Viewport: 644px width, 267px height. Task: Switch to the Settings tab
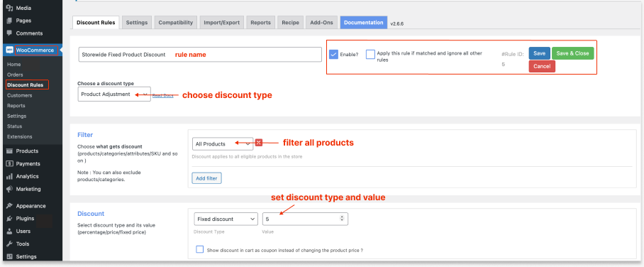pyautogui.click(x=137, y=23)
